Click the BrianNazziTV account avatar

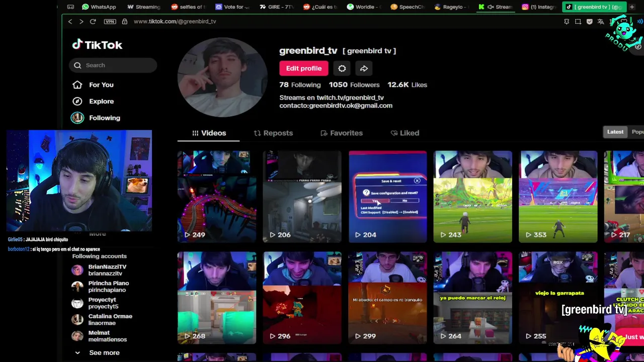click(x=77, y=270)
